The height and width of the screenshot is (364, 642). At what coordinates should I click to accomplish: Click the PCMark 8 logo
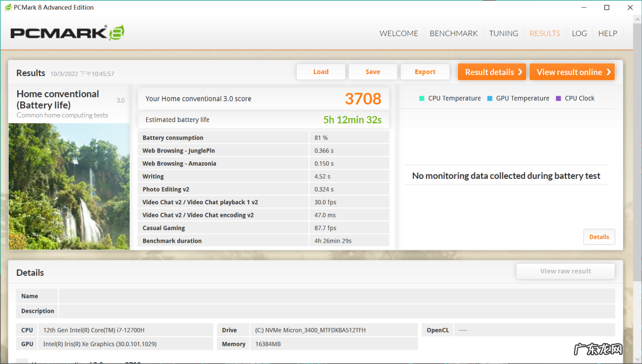click(x=67, y=33)
